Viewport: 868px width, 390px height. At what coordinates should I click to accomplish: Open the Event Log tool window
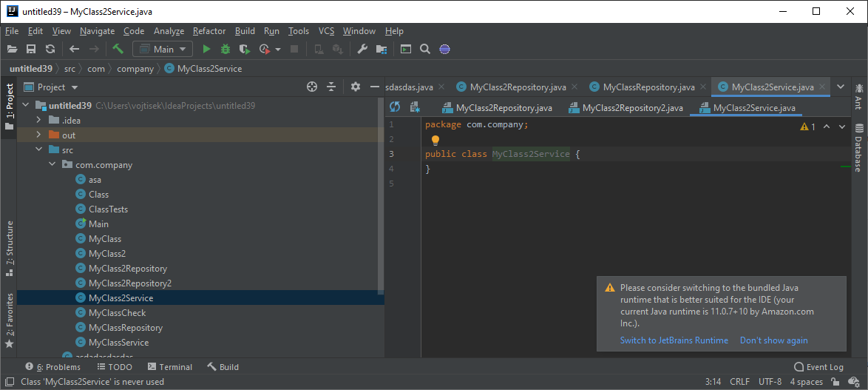coord(818,367)
